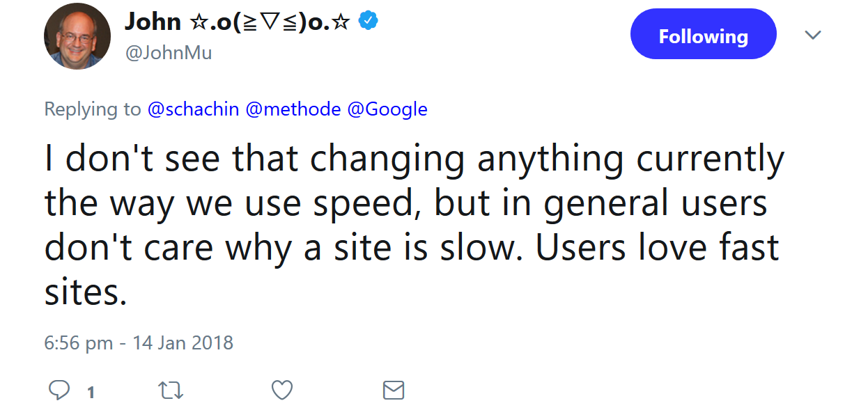Open the tweet timestamp 14 Jan 2018
Image resolution: width=868 pixels, height=410 pixels.
coord(137,342)
